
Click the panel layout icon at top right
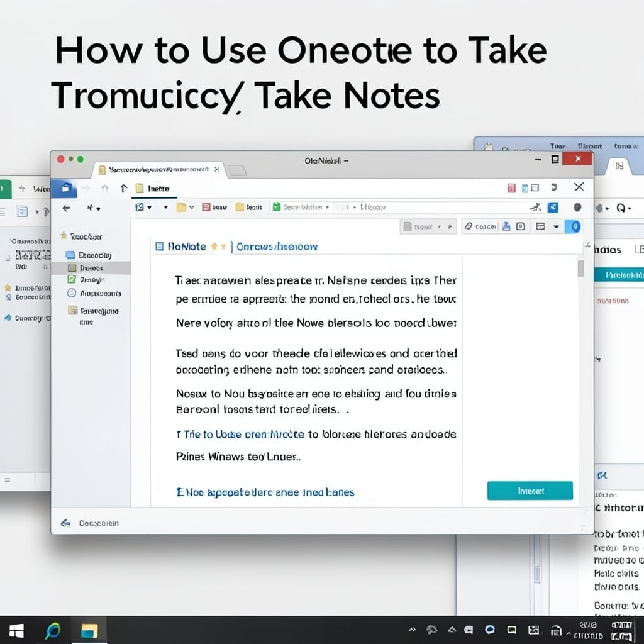pyautogui.click(x=535, y=187)
